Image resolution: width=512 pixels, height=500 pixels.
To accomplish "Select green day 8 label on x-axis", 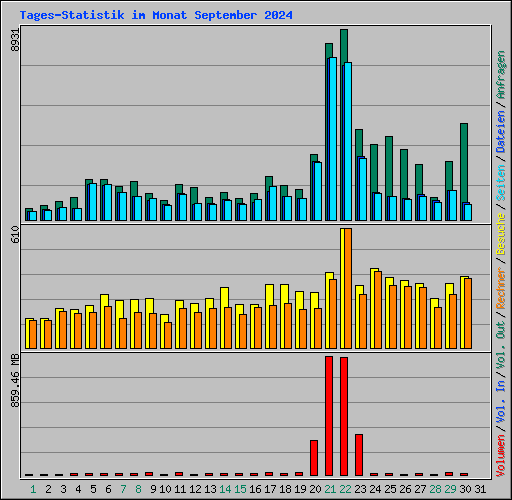I will 138,489.
